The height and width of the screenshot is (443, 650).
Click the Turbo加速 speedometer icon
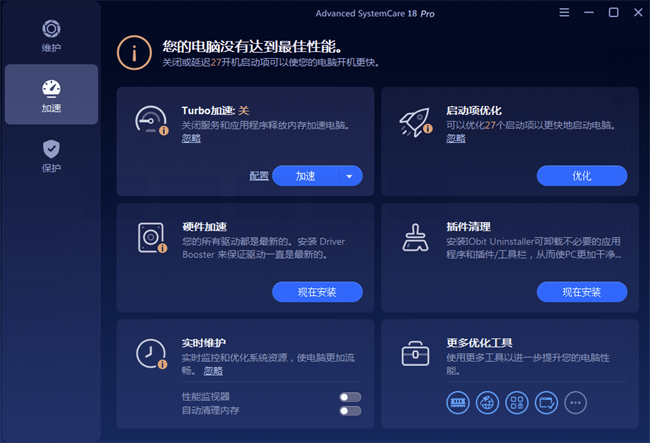tap(151, 121)
